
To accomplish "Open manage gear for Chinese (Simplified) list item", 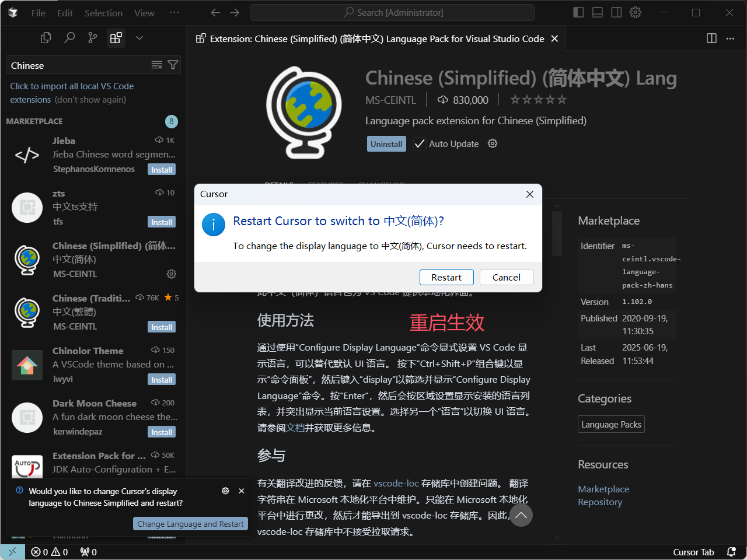I will (171, 274).
